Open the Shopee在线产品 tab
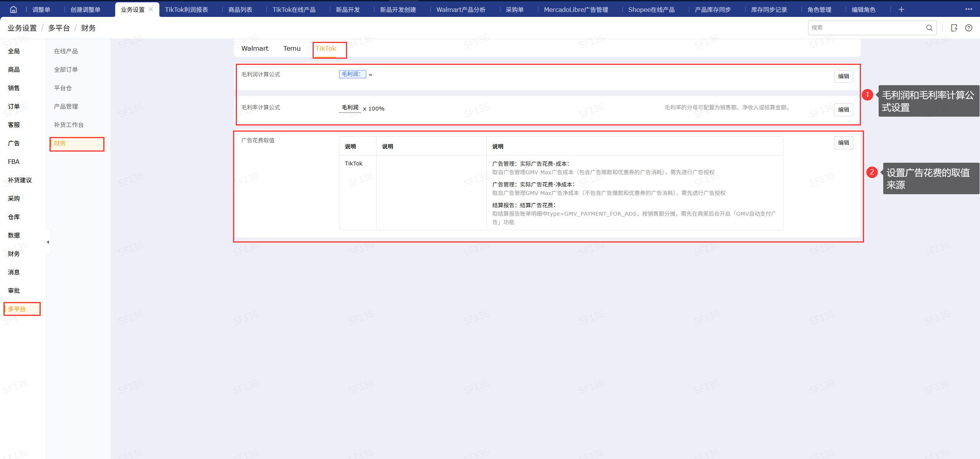This screenshot has height=459, width=980. point(651,10)
